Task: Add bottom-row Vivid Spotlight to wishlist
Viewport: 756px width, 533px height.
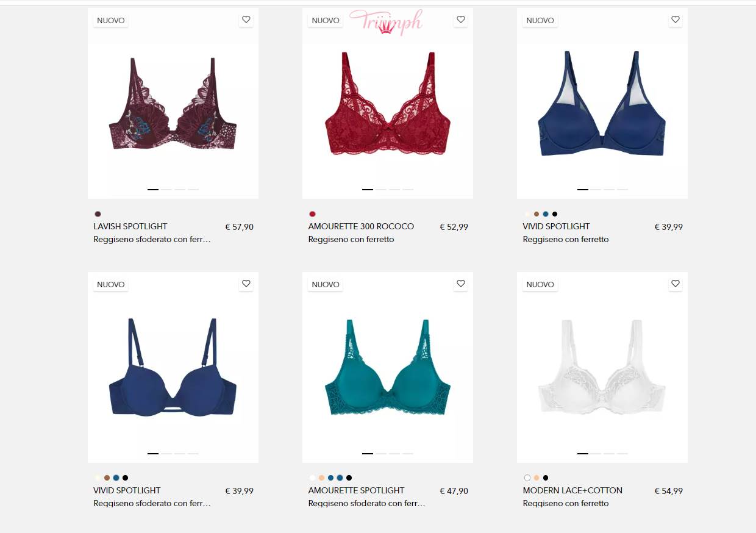Action: [x=246, y=284]
